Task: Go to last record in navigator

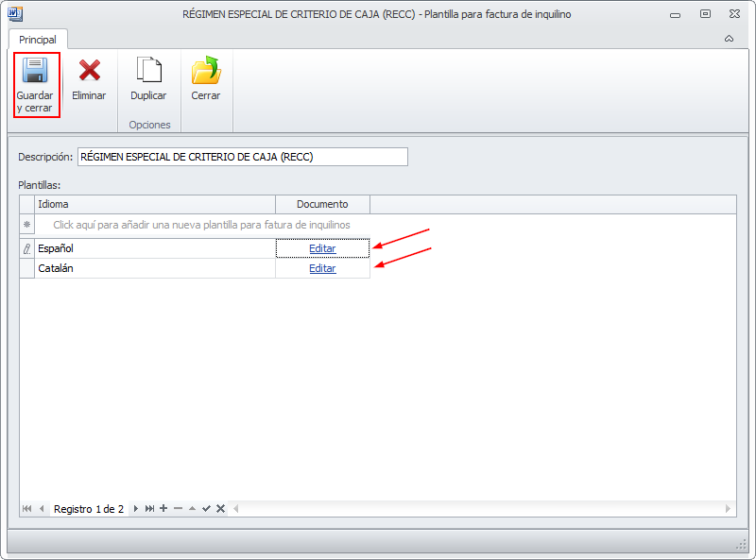Action: point(150,508)
